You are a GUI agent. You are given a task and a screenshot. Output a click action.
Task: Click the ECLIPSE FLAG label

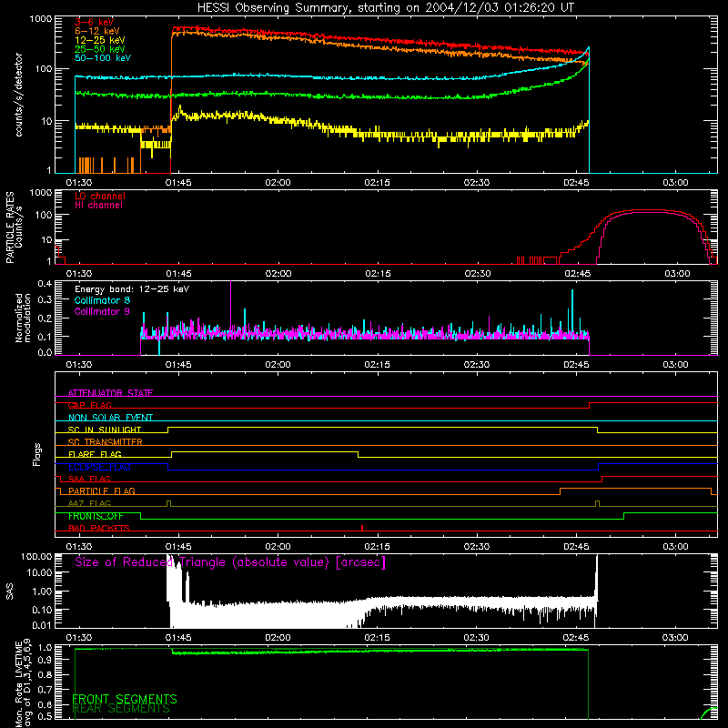click(x=99, y=467)
